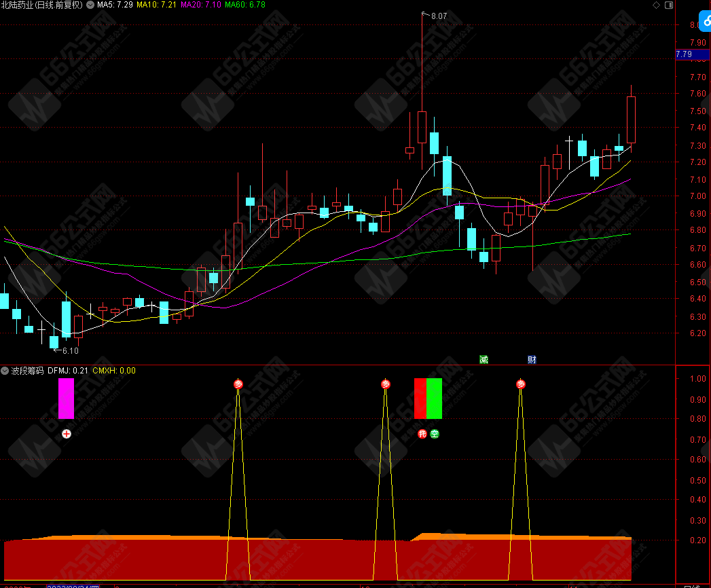Viewport: 711px width, 588px height.
Task: Click the MA20: 7.10 legend label
Action: coord(201,5)
